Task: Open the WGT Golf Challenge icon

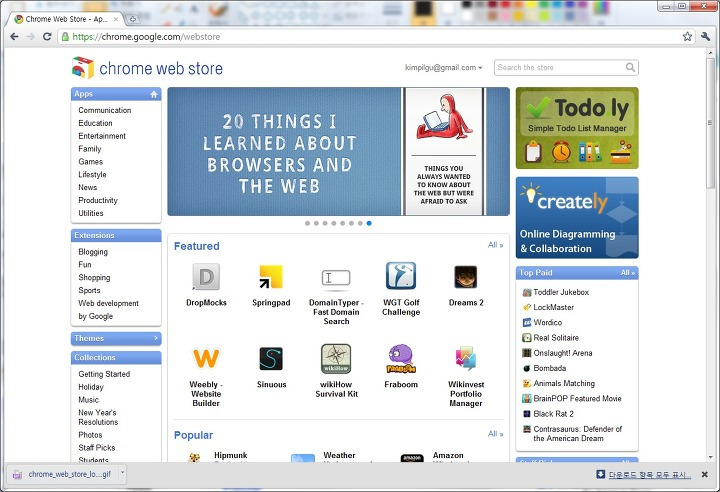Action: (x=401, y=276)
